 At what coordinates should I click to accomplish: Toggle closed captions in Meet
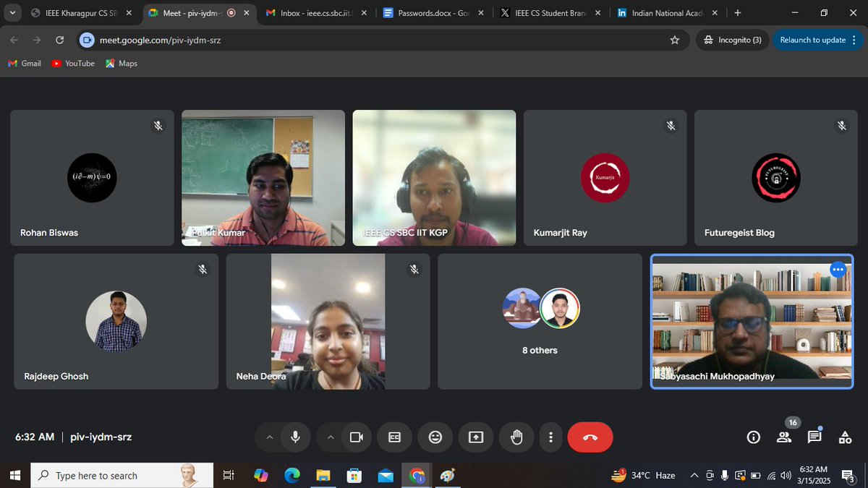(x=394, y=437)
